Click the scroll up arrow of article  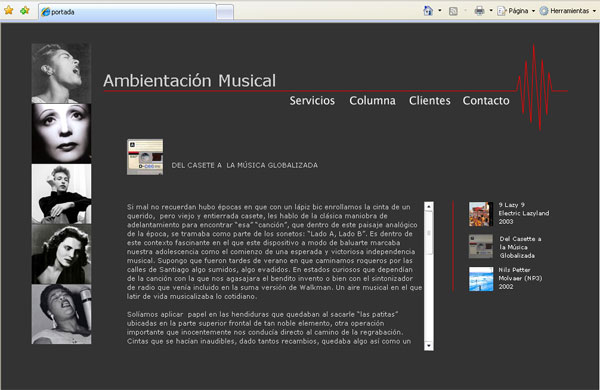429,206
